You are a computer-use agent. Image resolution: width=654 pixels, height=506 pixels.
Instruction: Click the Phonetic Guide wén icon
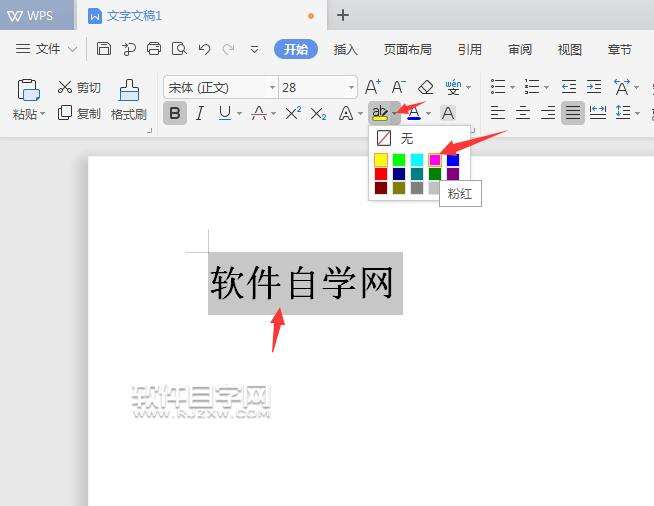pos(453,87)
